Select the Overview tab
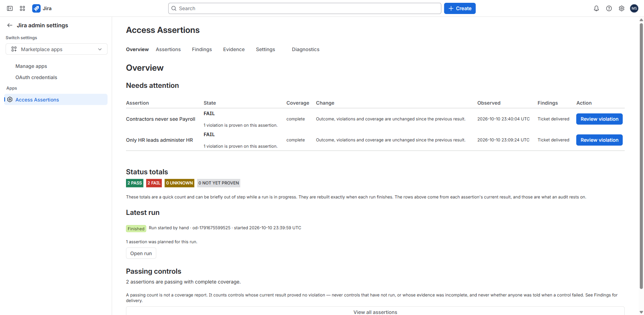The image size is (644, 315). pos(137,49)
